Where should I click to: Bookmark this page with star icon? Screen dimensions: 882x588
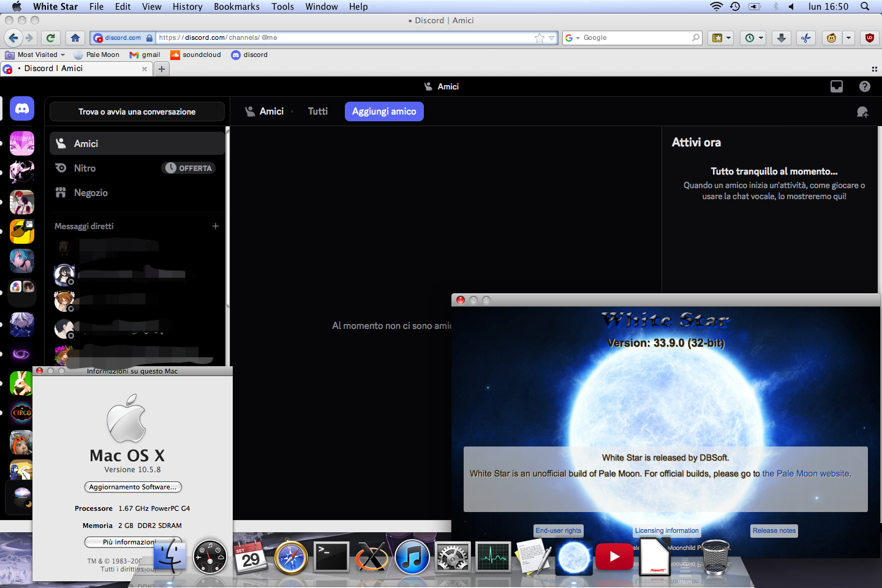tap(539, 38)
